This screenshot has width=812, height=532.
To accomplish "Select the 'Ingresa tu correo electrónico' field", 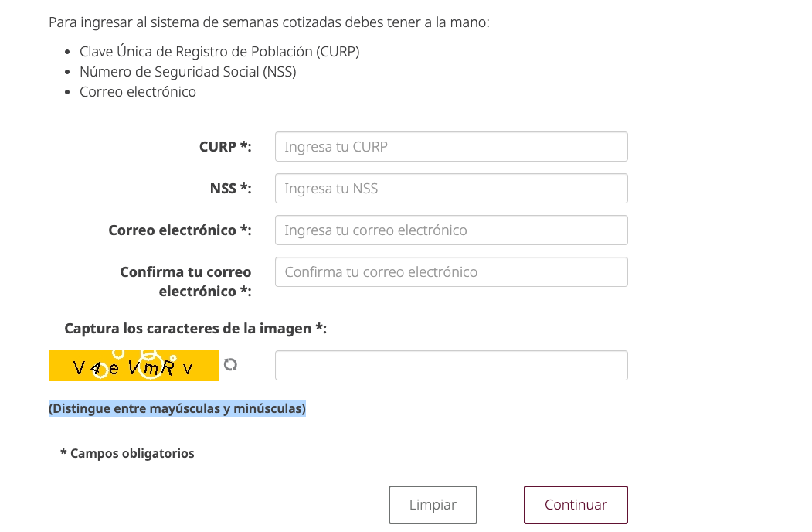I will (x=451, y=230).
